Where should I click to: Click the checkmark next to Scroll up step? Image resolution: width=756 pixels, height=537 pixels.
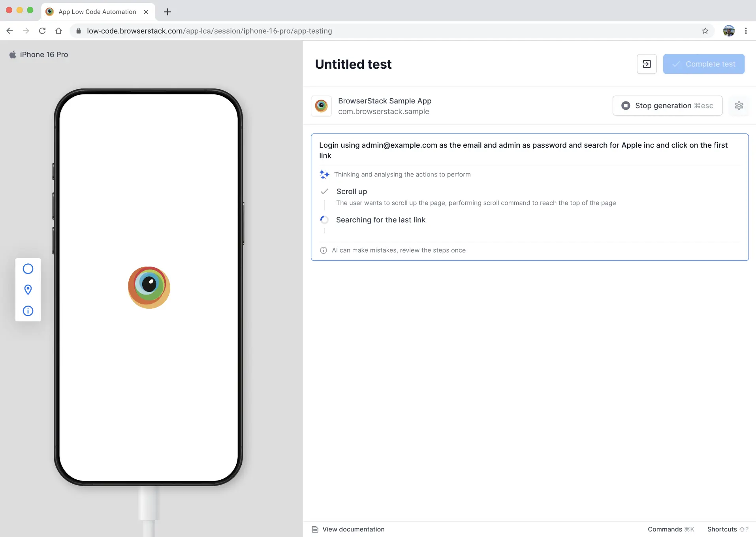pyautogui.click(x=324, y=192)
